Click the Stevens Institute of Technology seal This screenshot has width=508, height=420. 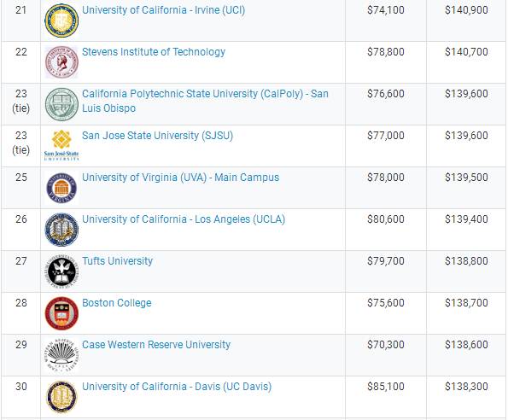(61, 62)
